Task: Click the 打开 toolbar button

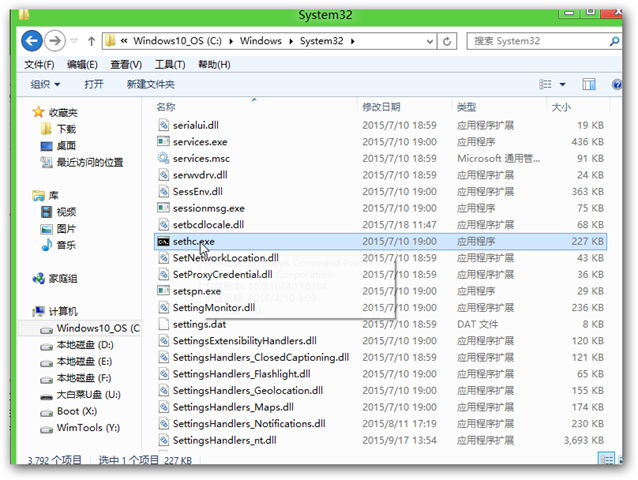Action: click(x=94, y=84)
